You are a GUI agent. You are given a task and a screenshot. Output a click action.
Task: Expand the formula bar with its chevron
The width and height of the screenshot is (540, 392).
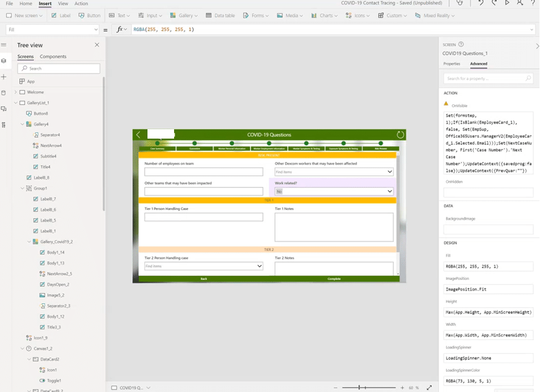(x=532, y=29)
